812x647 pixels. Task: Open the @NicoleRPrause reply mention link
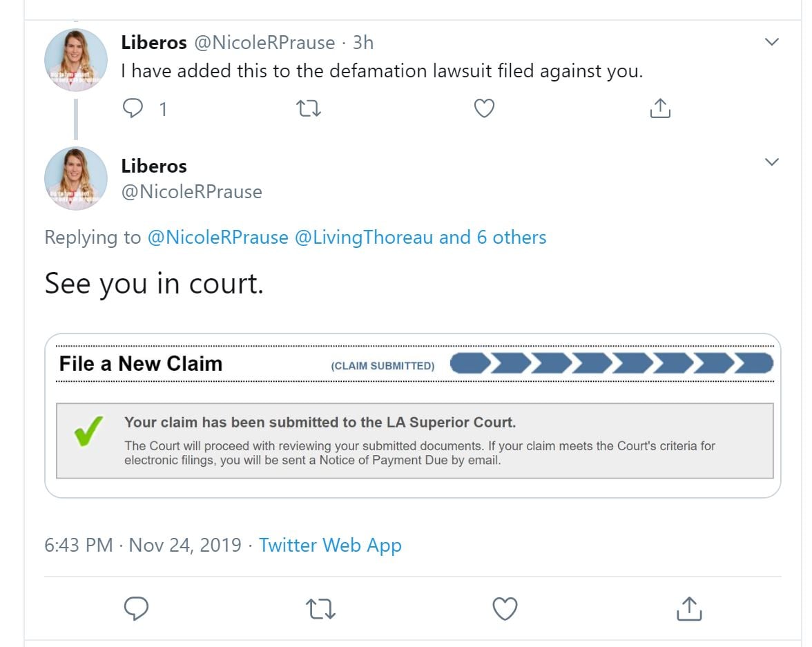click(217, 238)
